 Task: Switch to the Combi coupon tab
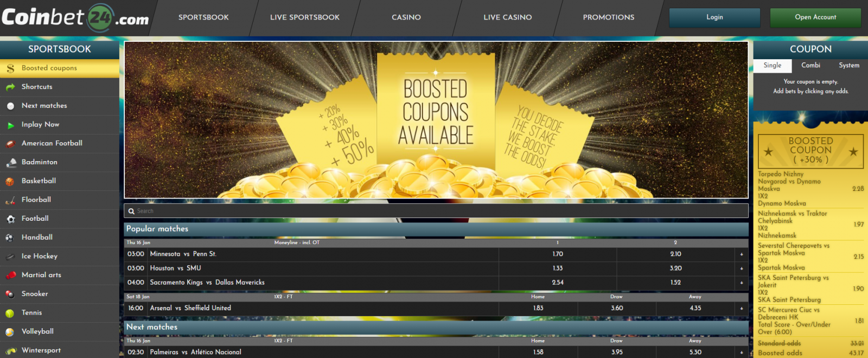tap(810, 65)
